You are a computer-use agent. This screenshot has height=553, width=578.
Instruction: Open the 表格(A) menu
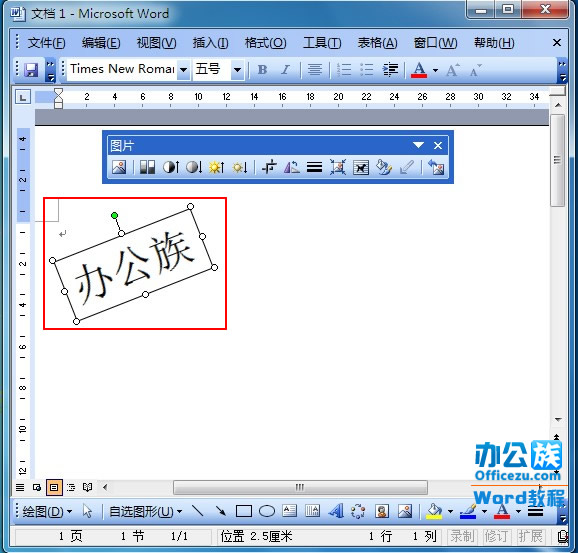click(x=377, y=43)
